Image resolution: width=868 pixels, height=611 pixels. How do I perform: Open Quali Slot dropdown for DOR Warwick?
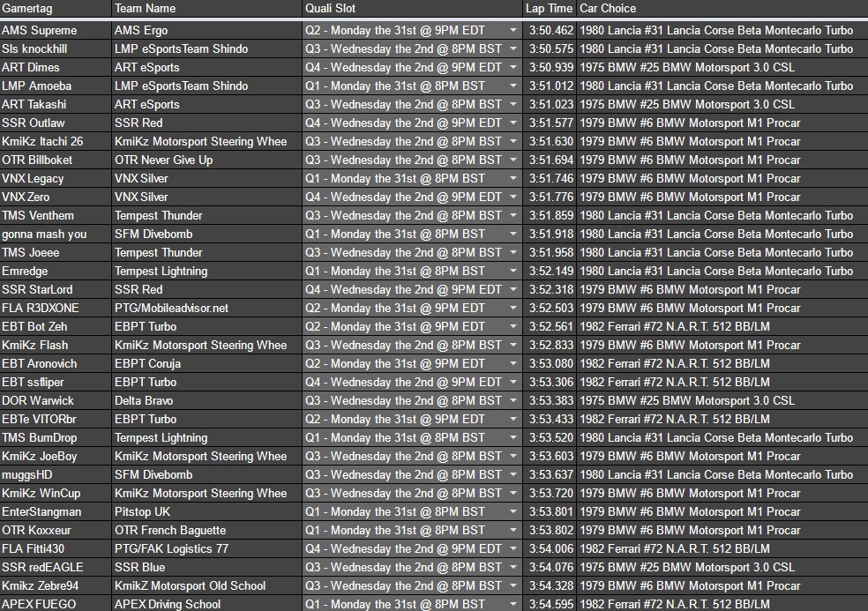pos(513,400)
